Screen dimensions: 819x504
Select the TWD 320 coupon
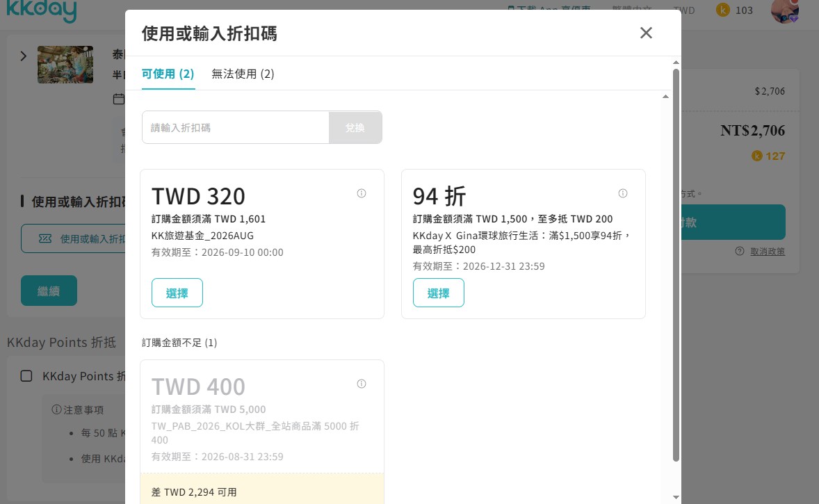pos(177,293)
